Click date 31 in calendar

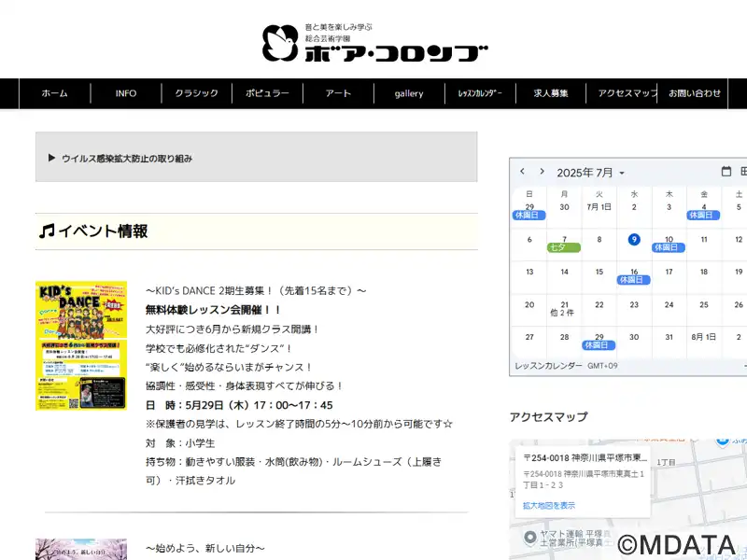point(669,337)
